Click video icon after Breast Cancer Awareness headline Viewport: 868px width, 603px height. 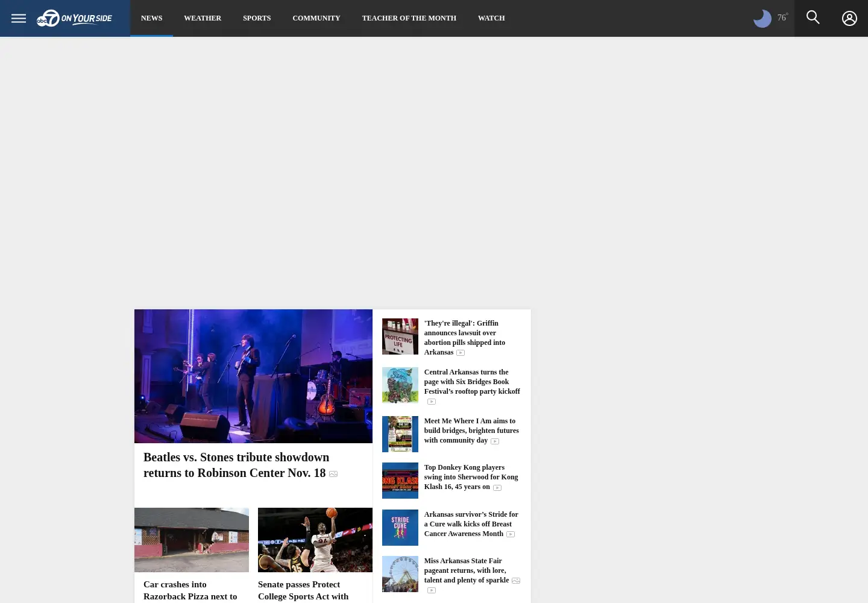tap(511, 534)
